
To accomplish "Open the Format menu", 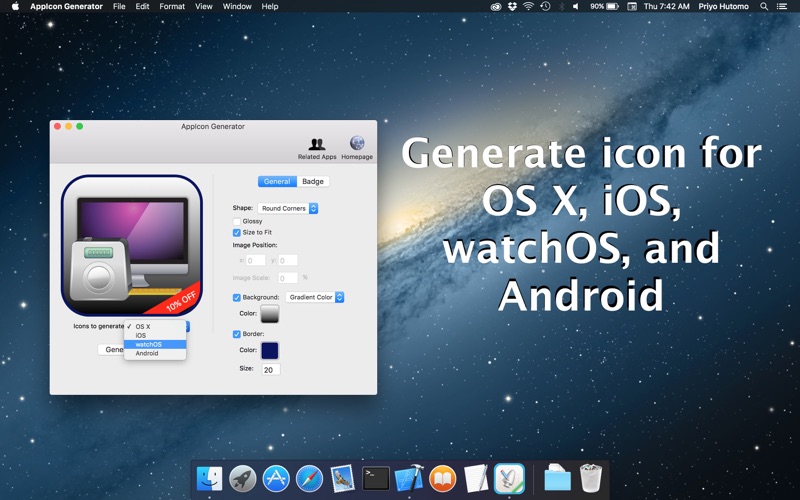I will [x=172, y=6].
